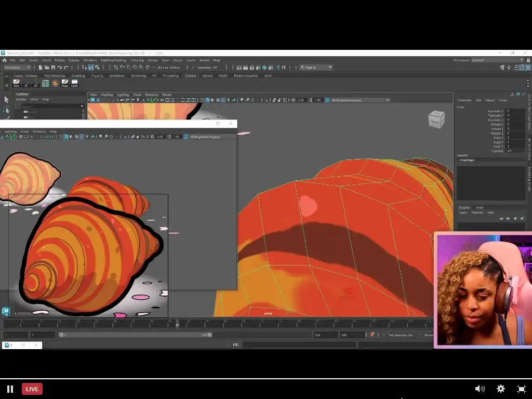Expand the Outliner search filter dropdown arrow
This screenshot has width=532, height=399.
(82, 106)
